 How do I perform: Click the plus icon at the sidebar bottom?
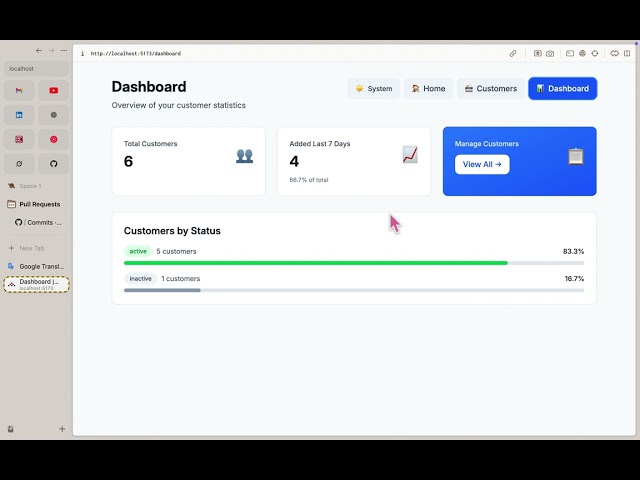pyautogui.click(x=62, y=429)
